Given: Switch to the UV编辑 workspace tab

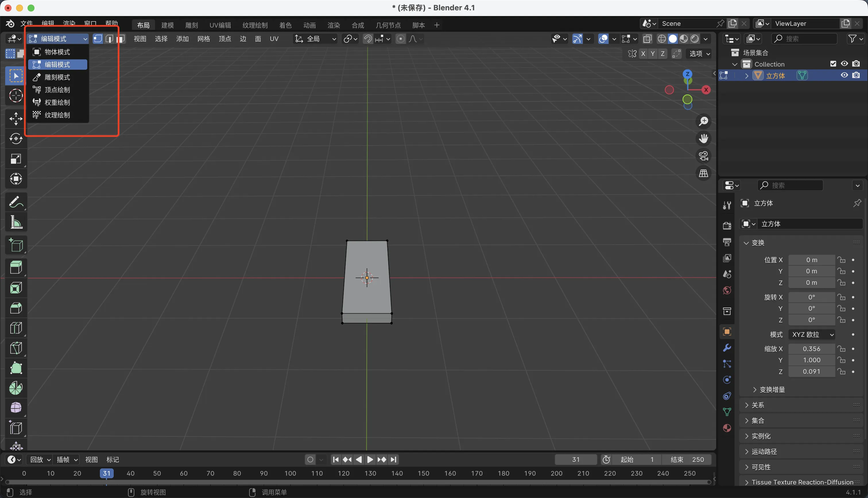Looking at the screenshot, I should tap(220, 25).
